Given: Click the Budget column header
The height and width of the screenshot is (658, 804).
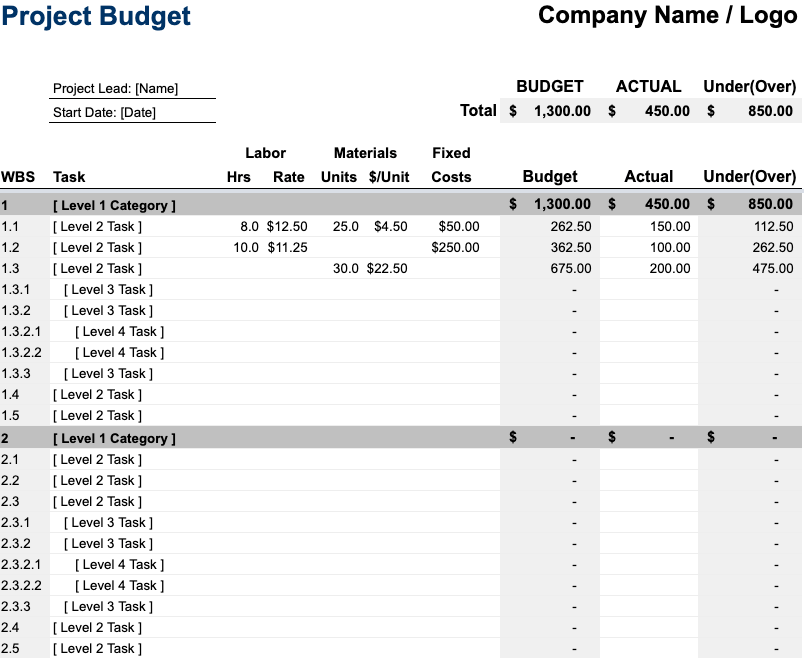Looking at the screenshot, I should click(x=549, y=176).
